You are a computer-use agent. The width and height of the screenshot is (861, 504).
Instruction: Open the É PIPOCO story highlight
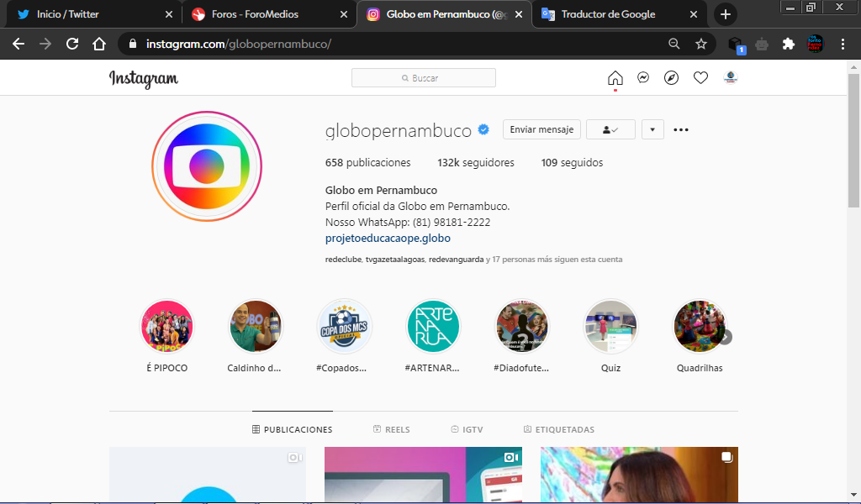[167, 326]
